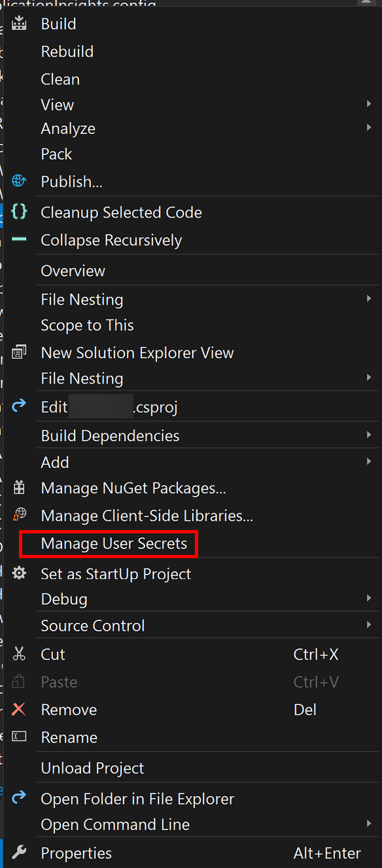Expand the Analyze submenu chevron

tap(370, 128)
